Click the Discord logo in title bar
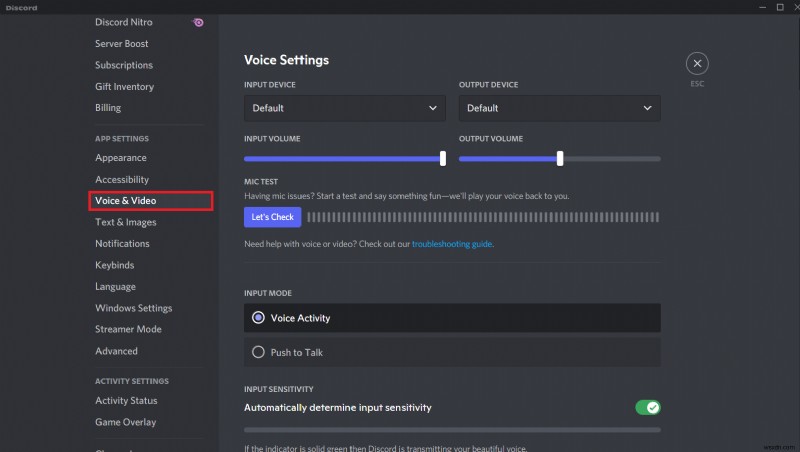Screen dimensions: 800x452 pyautogui.click(x=21, y=6)
